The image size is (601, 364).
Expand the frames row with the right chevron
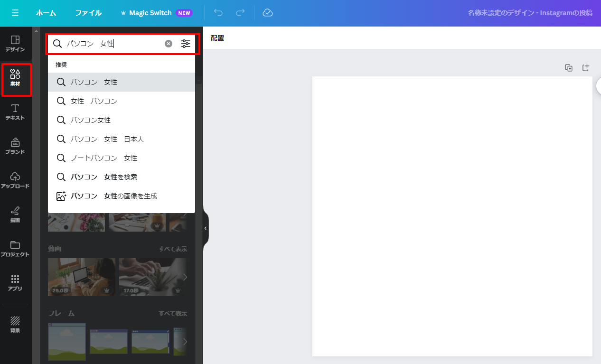tap(185, 342)
